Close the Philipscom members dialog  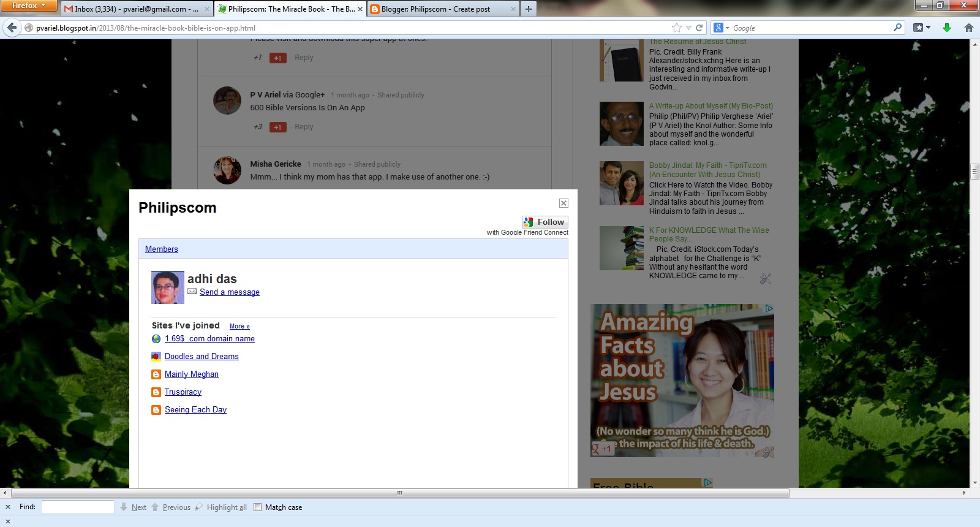(x=563, y=203)
